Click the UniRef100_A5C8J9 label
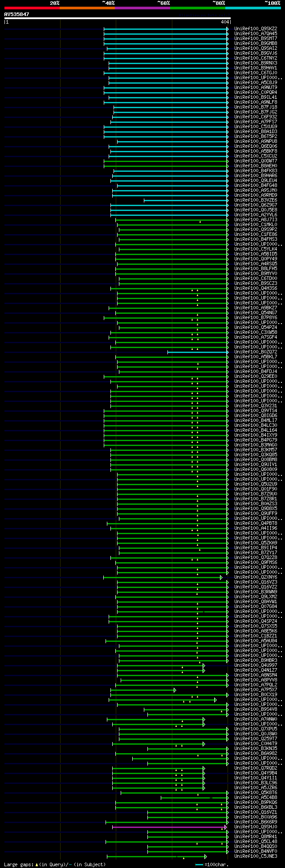 256,83
